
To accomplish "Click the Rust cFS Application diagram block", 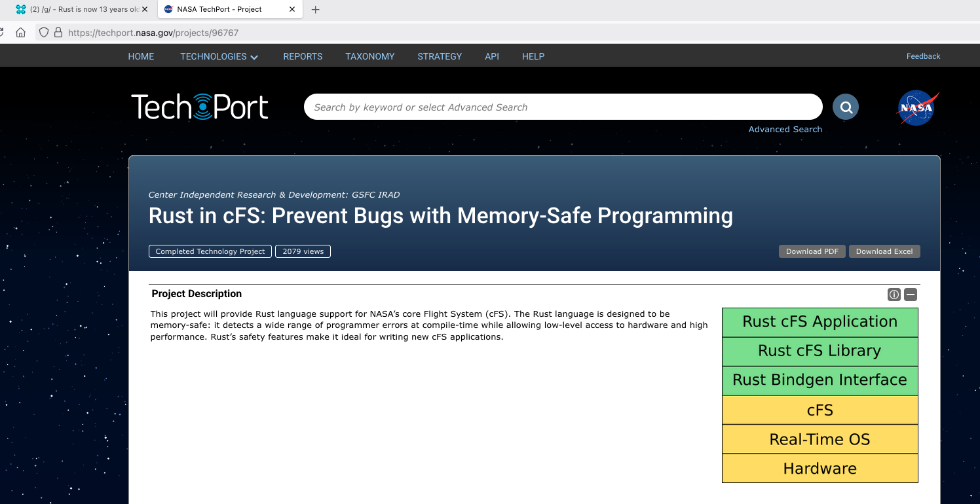I will 820,322.
